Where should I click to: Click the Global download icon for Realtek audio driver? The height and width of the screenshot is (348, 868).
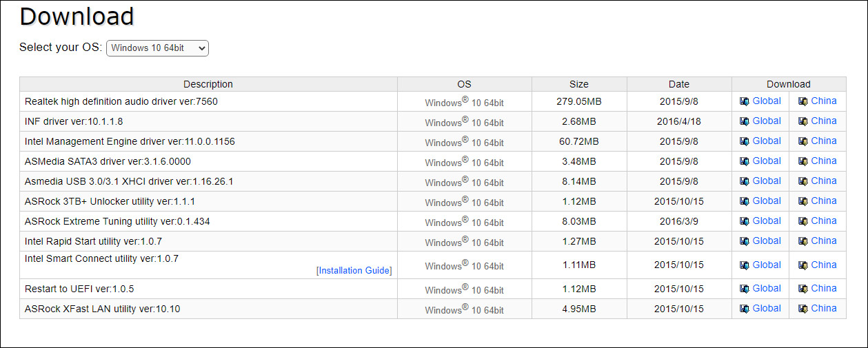[x=744, y=101]
